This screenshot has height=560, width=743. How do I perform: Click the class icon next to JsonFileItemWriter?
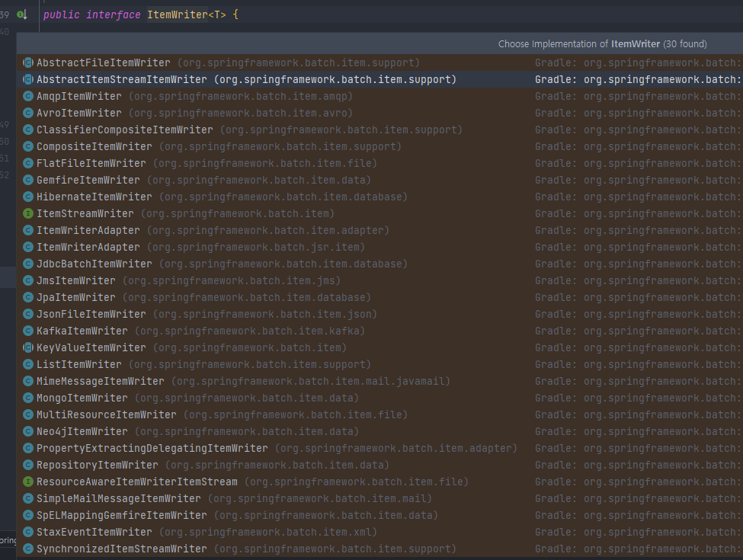point(28,314)
